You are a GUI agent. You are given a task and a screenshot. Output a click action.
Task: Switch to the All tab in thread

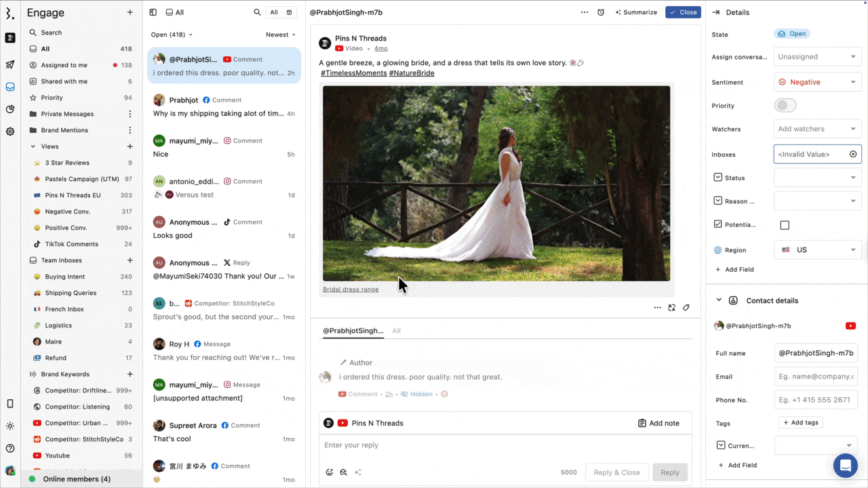tap(397, 331)
